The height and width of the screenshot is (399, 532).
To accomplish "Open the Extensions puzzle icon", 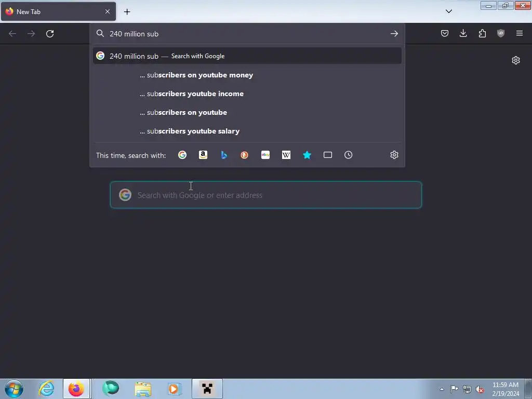I will coord(482,33).
